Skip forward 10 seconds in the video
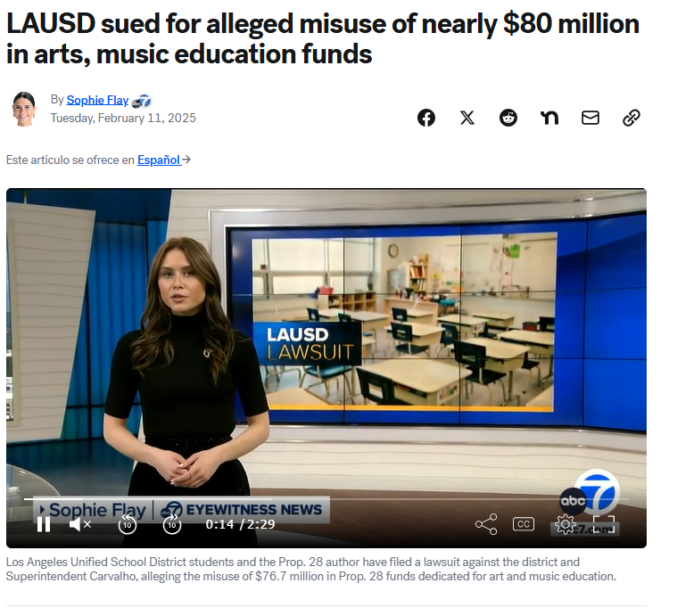 click(172, 524)
